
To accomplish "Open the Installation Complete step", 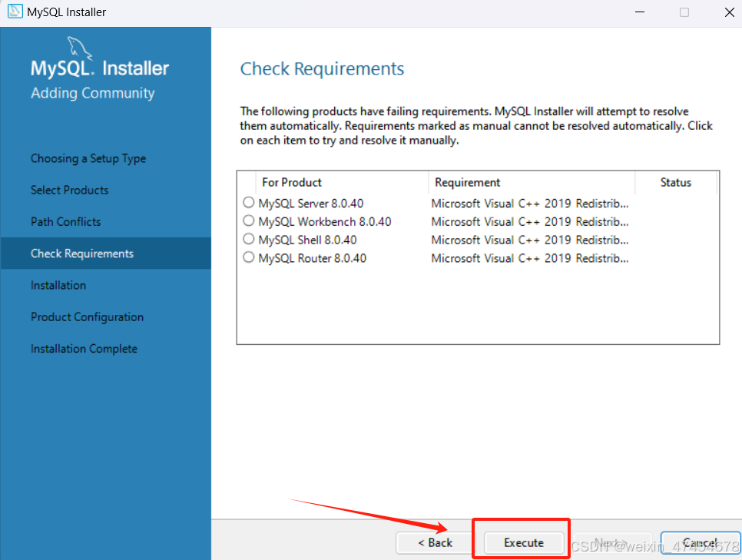I will tap(84, 349).
